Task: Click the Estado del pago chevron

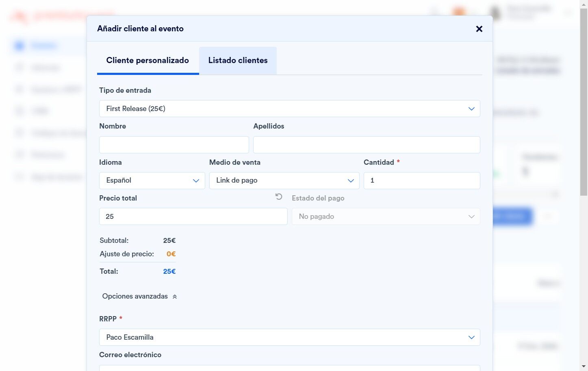Action: coord(471,216)
